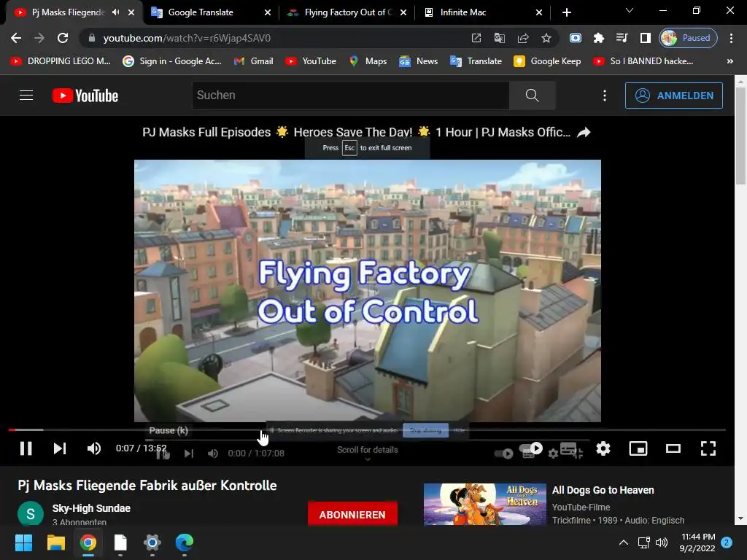Open All Dogs Go to Heaven title
The width and height of the screenshot is (747, 560).
(603, 490)
